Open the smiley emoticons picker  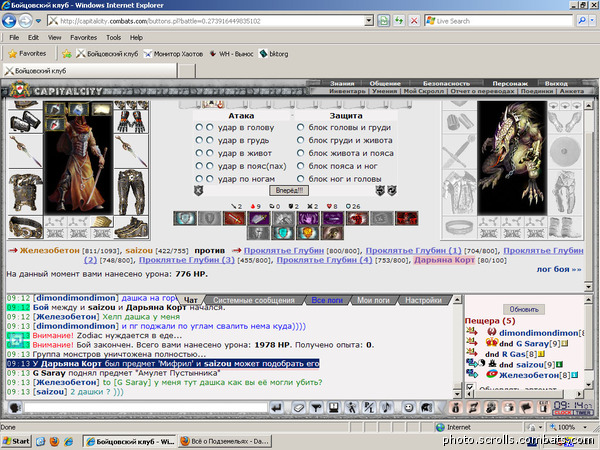pyautogui.click(x=409, y=408)
